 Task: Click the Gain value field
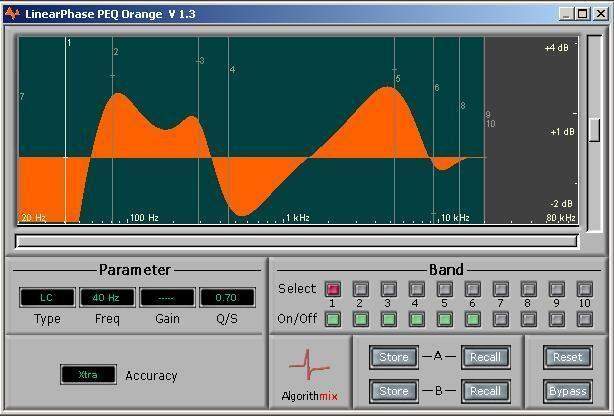(167, 298)
